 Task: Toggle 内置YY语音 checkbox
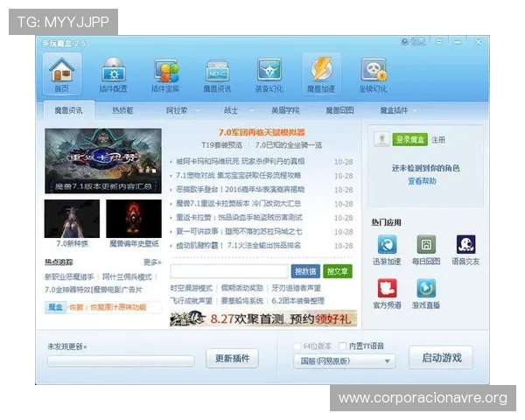342,346
